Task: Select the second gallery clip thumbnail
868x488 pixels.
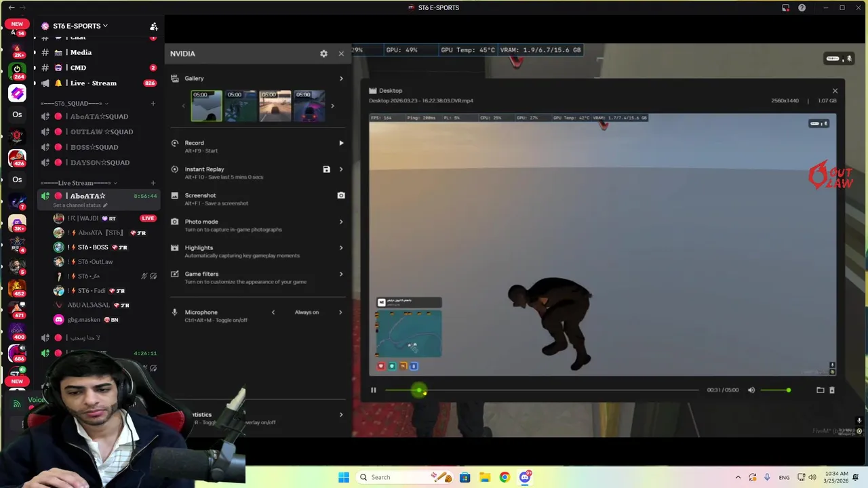Action: [x=241, y=106]
